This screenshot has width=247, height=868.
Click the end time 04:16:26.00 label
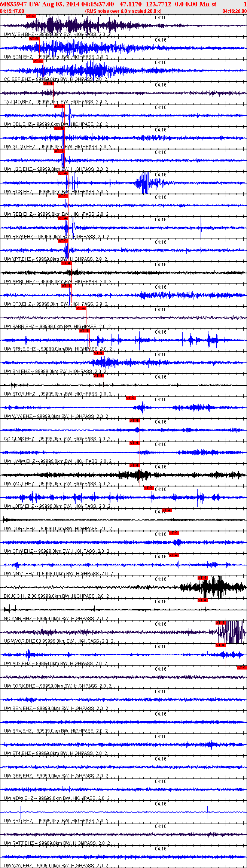point(235,11)
